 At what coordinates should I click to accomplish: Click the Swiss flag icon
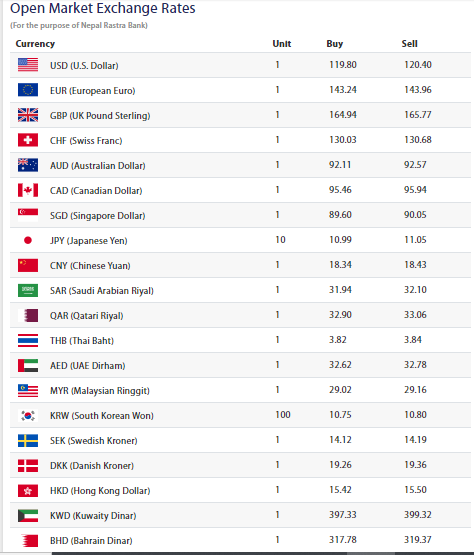point(28,140)
